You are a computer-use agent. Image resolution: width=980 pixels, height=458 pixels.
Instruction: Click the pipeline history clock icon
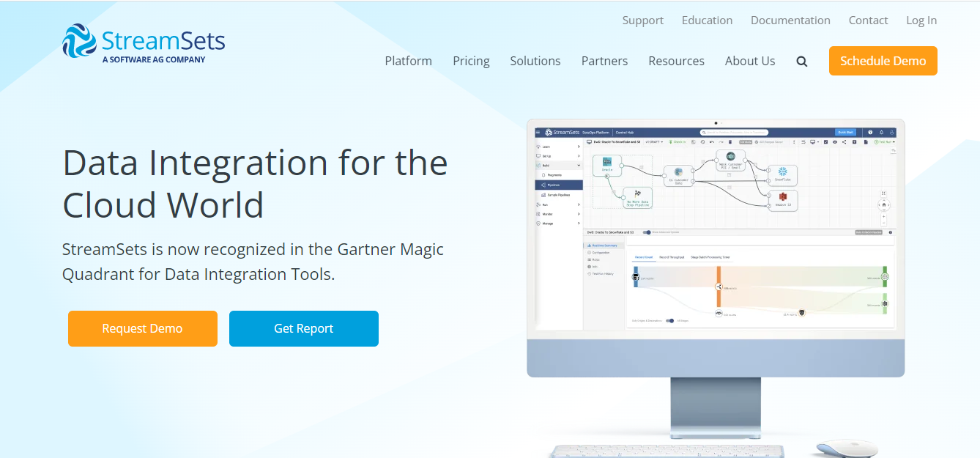coord(702,141)
